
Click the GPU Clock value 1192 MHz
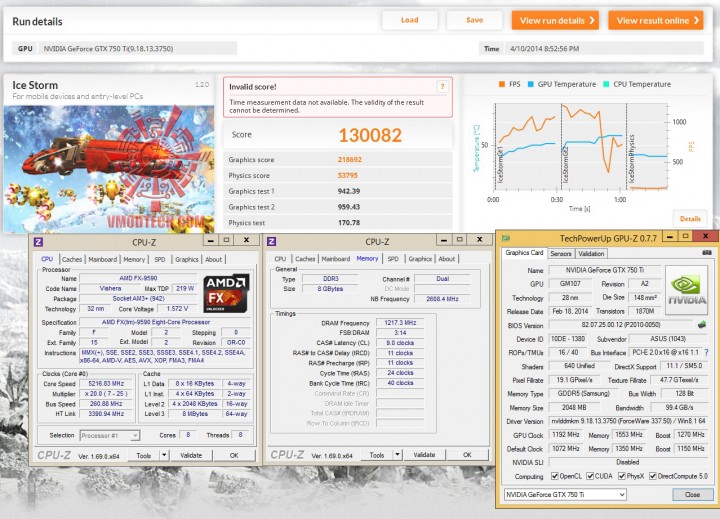coord(565,434)
